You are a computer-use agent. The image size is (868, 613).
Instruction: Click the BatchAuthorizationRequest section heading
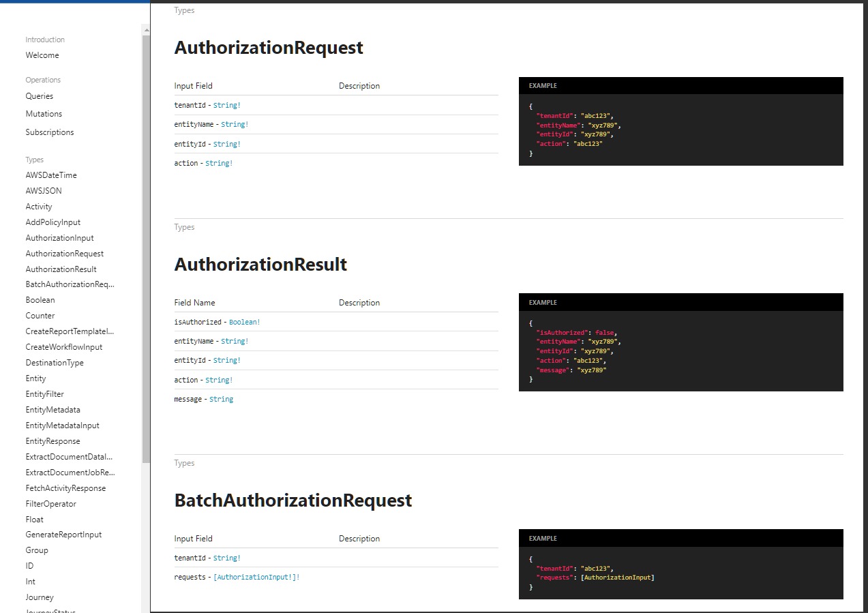click(x=293, y=500)
